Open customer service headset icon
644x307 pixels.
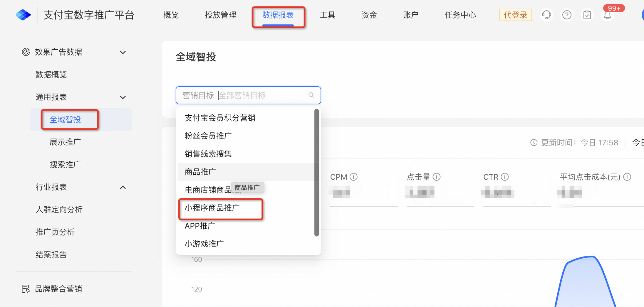coord(546,15)
